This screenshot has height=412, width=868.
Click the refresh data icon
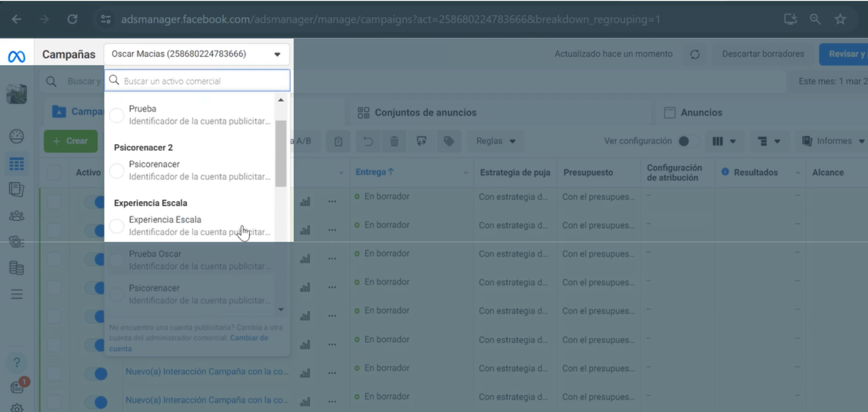click(x=695, y=54)
